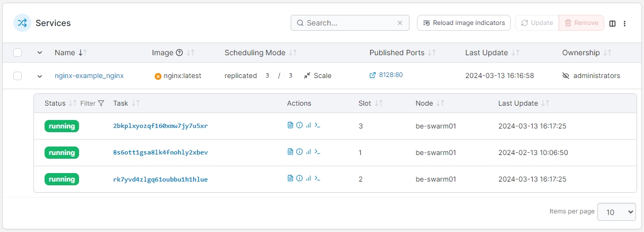The width and height of the screenshot is (644, 232).
Task: Click the Image column help icon
Action: point(179,53)
